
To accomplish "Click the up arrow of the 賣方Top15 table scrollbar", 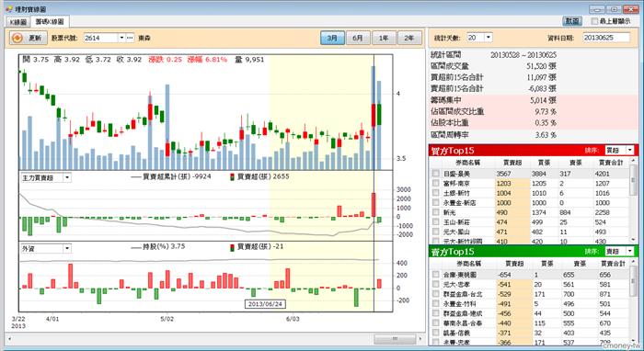I will (x=633, y=263).
